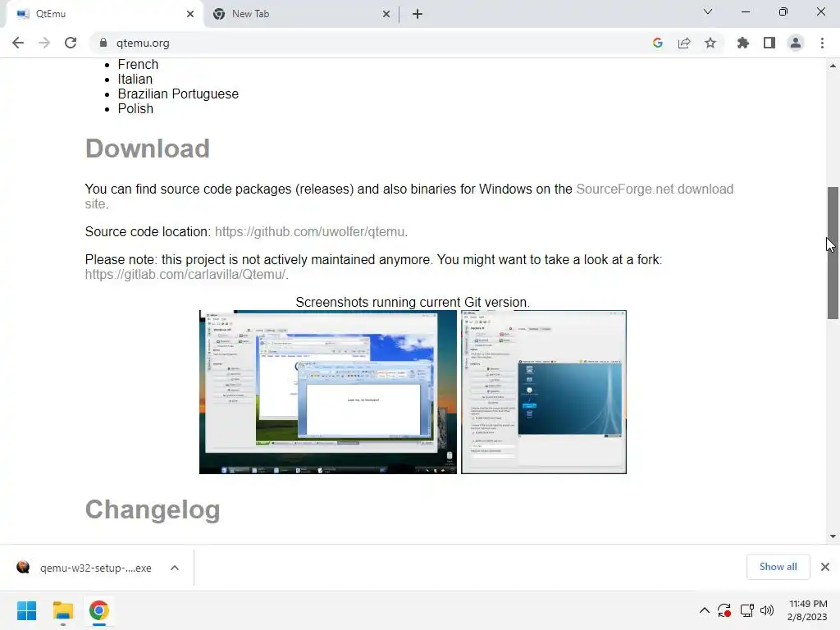Click the page scrollbar thumb

(x=833, y=253)
